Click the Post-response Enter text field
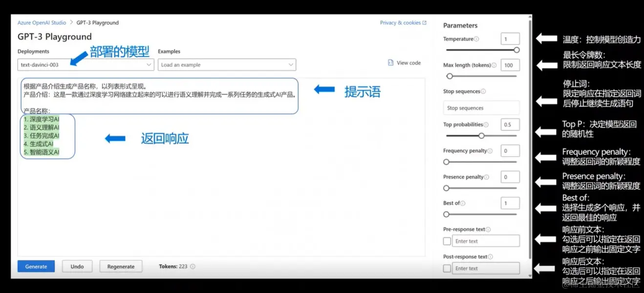644x293 pixels. coord(486,268)
